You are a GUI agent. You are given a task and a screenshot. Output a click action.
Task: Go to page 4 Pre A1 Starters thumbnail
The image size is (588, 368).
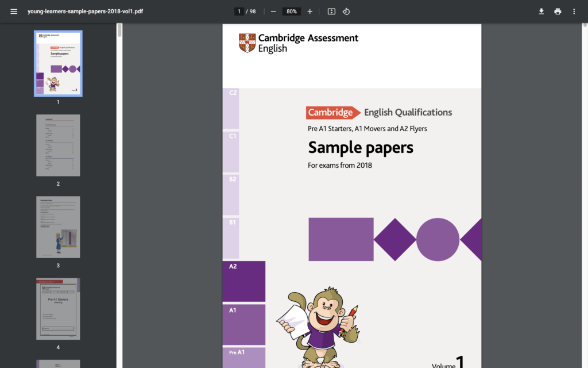point(58,309)
